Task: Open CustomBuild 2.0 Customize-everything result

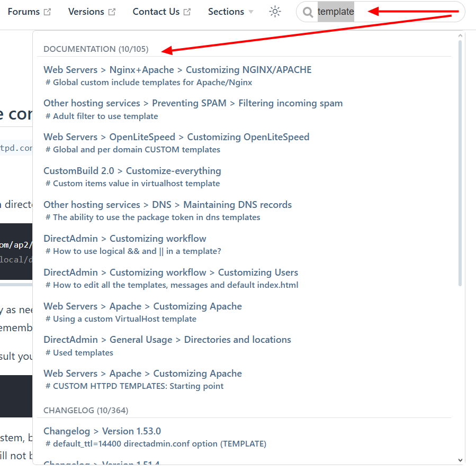Action: tap(132, 171)
